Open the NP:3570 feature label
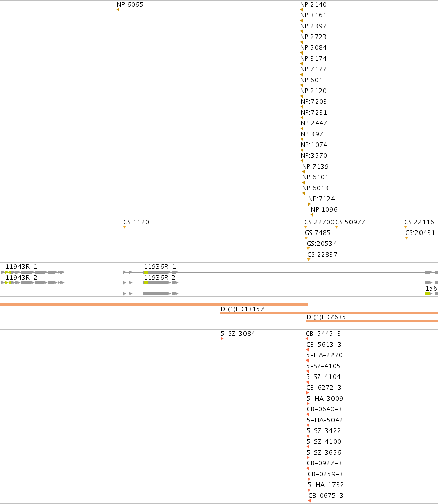Image resolution: width=438 pixels, height=504 pixels. [x=314, y=155]
